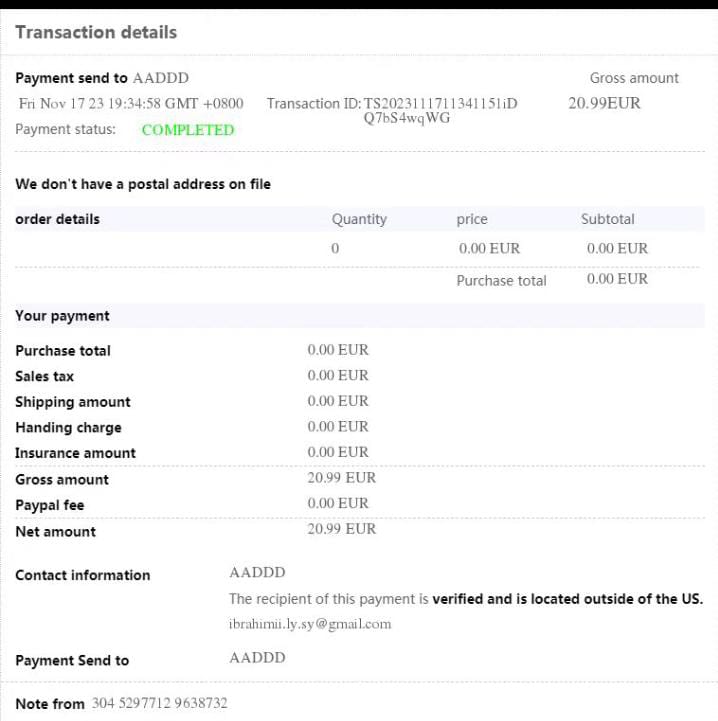Click the Paypal fee row label

50,506
